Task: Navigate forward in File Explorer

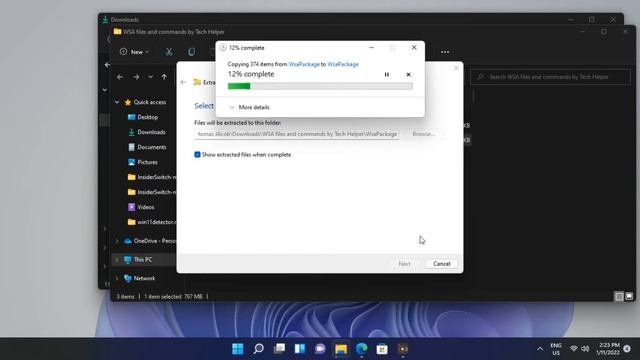Action: [x=136, y=77]
